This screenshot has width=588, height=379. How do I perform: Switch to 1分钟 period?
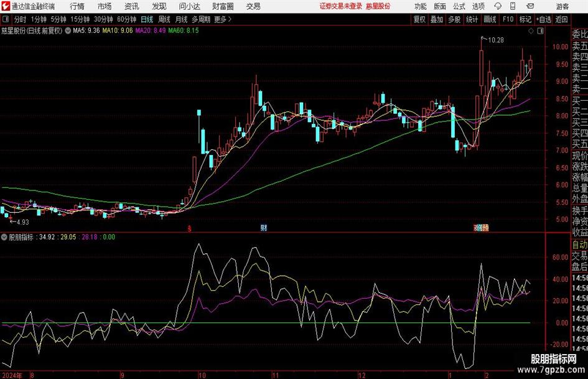(39, 19)
